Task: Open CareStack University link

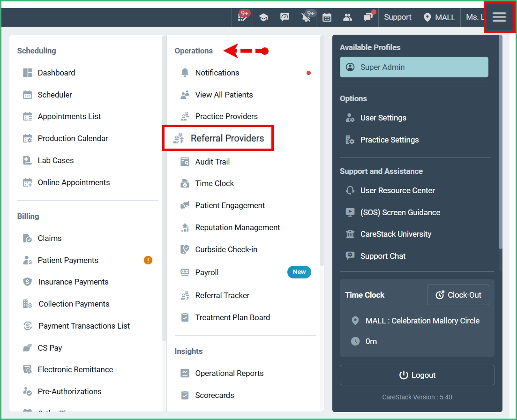Action: point(396,234)
